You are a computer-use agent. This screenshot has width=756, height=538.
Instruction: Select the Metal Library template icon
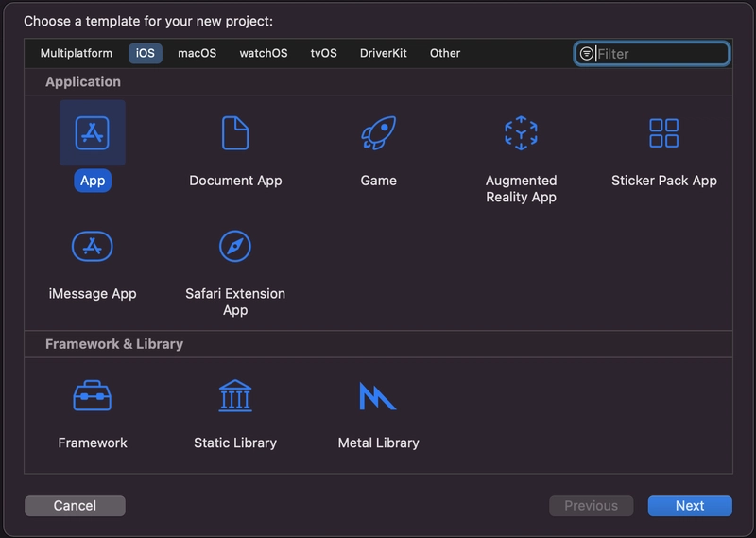(378, 396)
